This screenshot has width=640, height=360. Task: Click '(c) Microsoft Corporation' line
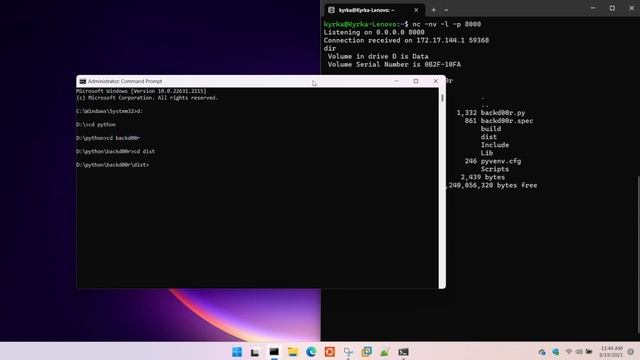pos(147,98)
